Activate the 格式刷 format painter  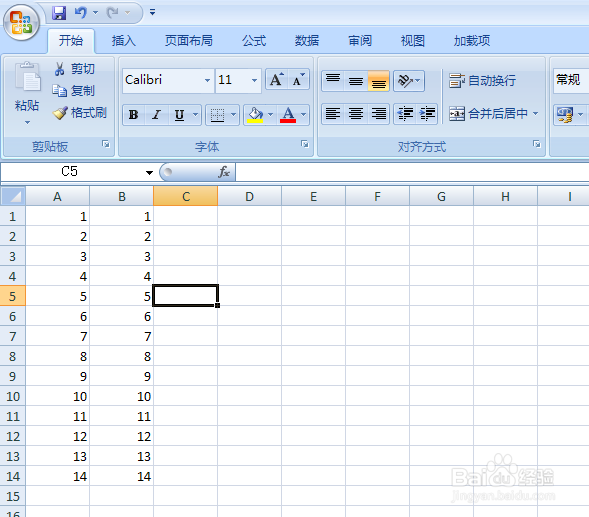(x=79, y=112)
